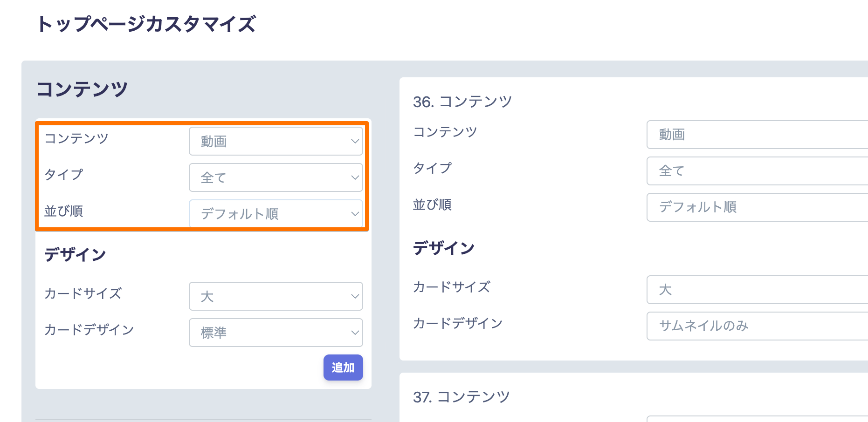Click the デザイン heading in the add form
The width and height of the screenshot is (868, 422).
coord(75,255)
